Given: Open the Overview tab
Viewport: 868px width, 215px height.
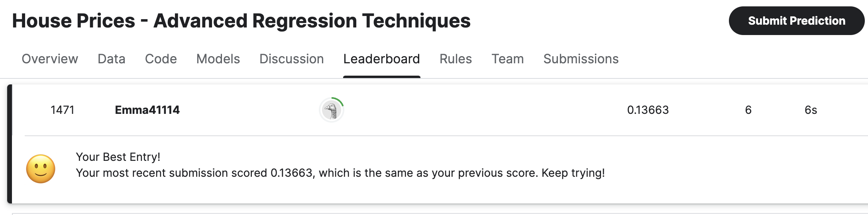Looking at the screenshot, I should [x=50, y=59].
